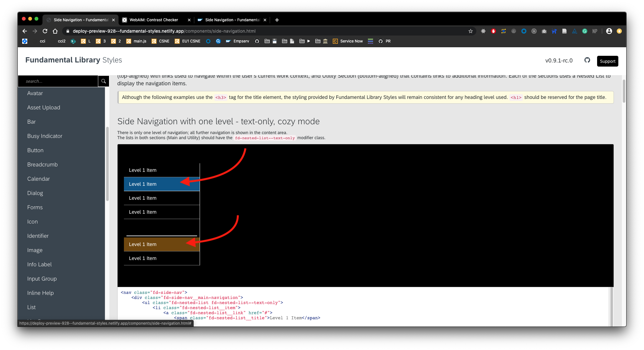Viewport: 644px width, 350px height.
Task: Click the browser profile avatar icon
Action: [x=609, y=31]
